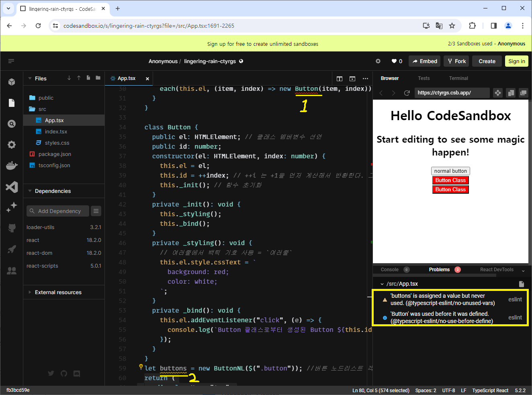The image size is (532, 395).
Task: Open the dependency list menu icon
Action: click(x=96, y=211)
